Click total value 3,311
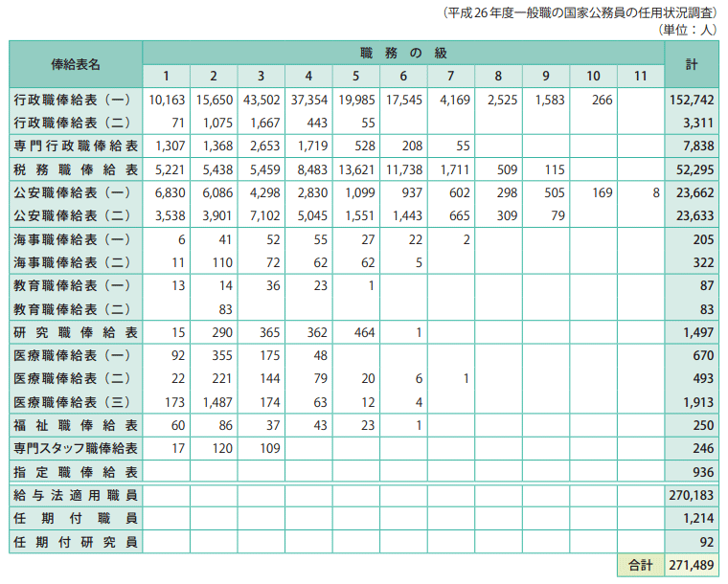Viewport: 728px width, 584px height. [x=697, y=123]
